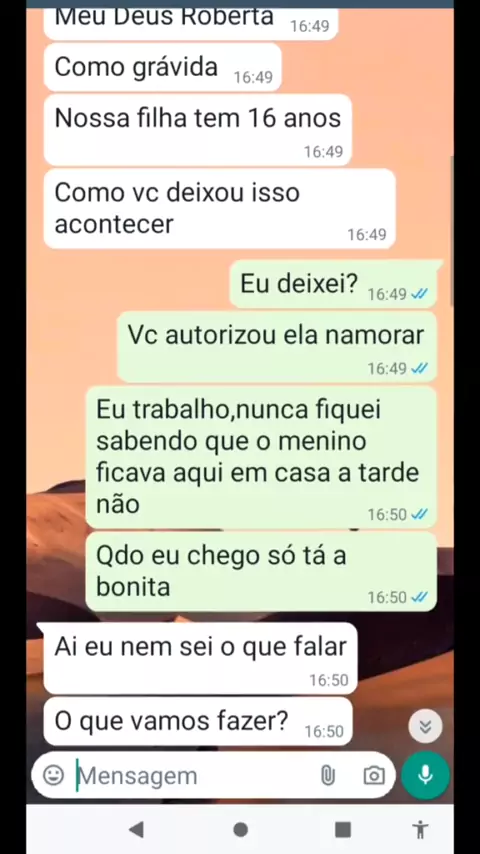Select message "Ai eu nem sei o que falar"
This screenshot has height=854, width=480.
pyautogui.click(x=200, y=658)
